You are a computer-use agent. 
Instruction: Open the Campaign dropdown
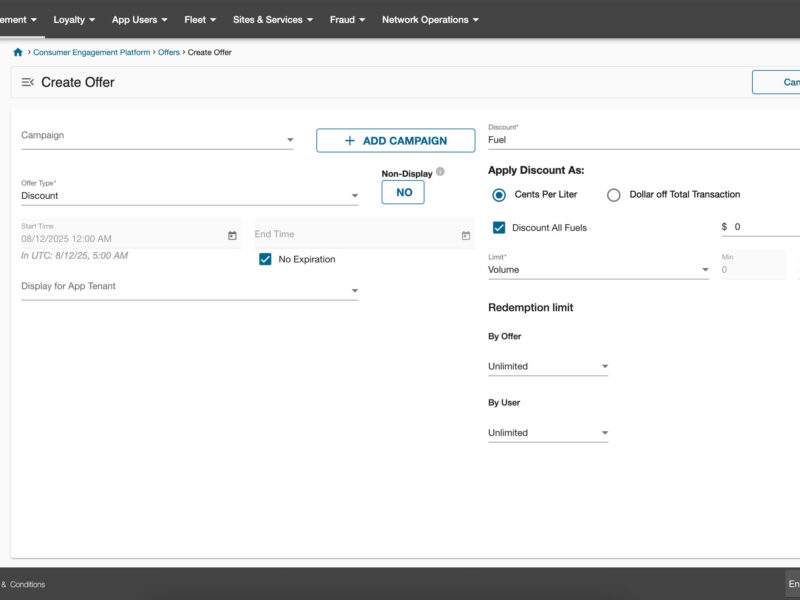tap(290, 137)
